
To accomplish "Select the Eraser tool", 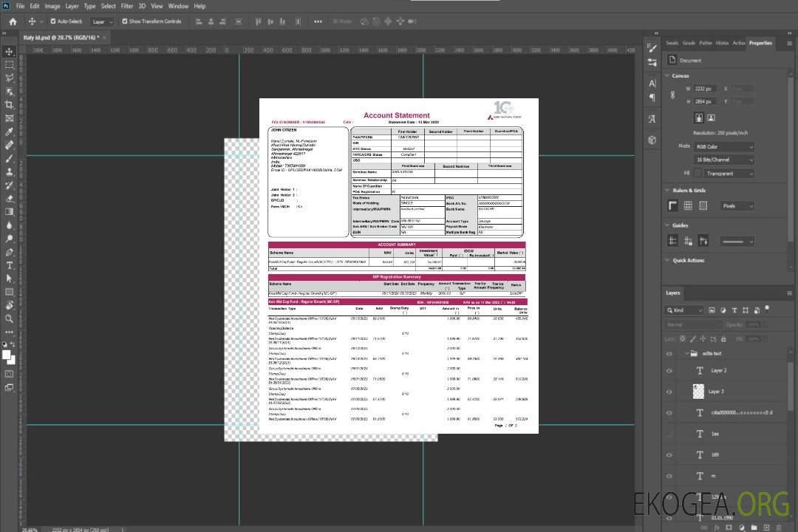I will coord(9,199).
